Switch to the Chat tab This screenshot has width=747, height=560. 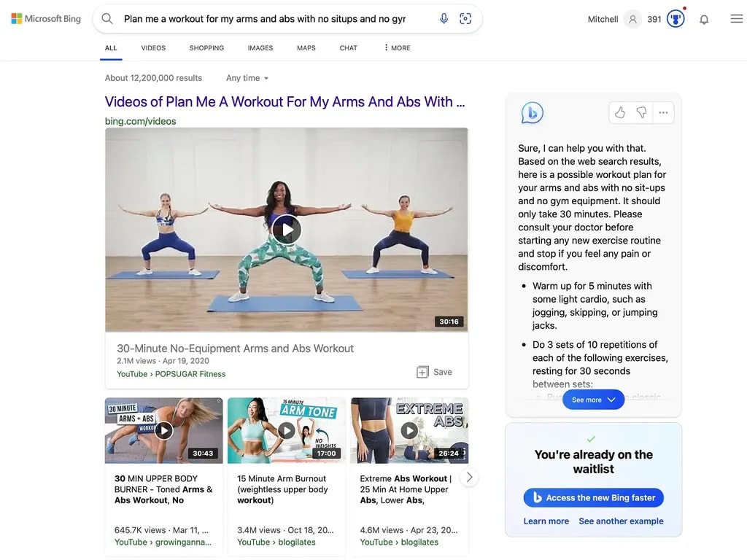(x=348, y=48)
